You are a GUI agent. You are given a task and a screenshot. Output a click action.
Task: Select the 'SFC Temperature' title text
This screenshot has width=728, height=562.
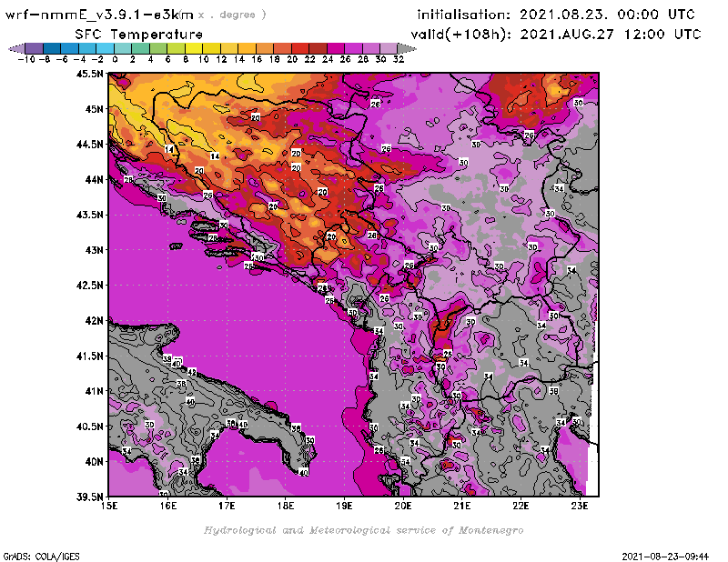coord(139,35)
